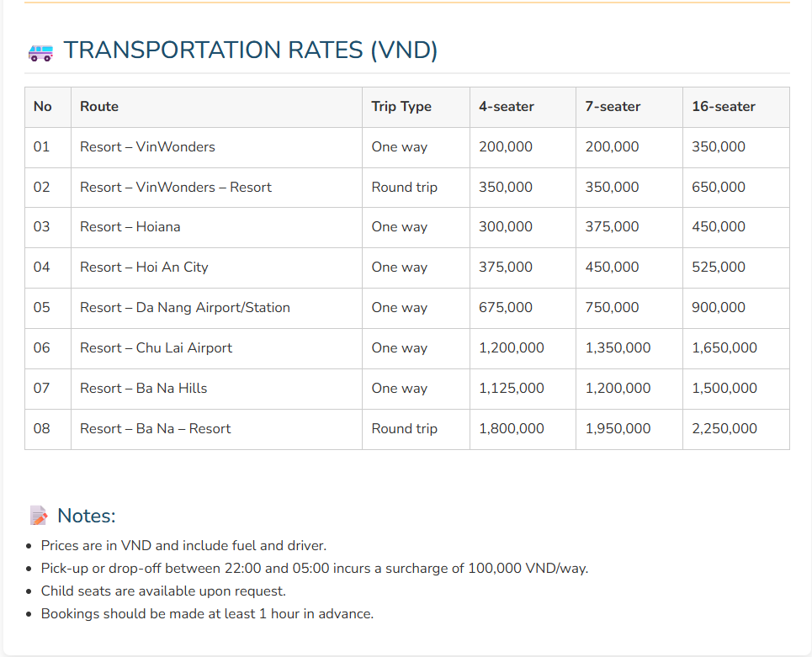Screen dimensions: 812x657
Task: Select the Resort – Hoi An City route
Action: (x=144, y=268)
